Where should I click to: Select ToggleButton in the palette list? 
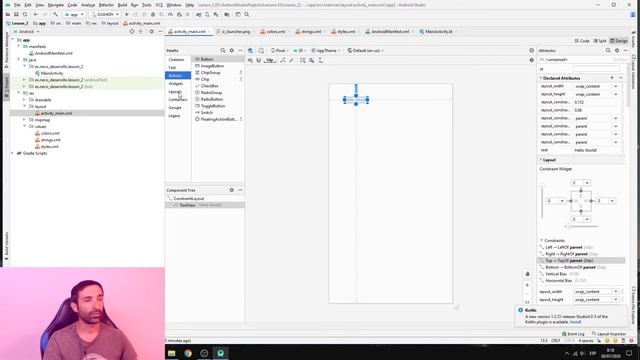pos(213,106)
